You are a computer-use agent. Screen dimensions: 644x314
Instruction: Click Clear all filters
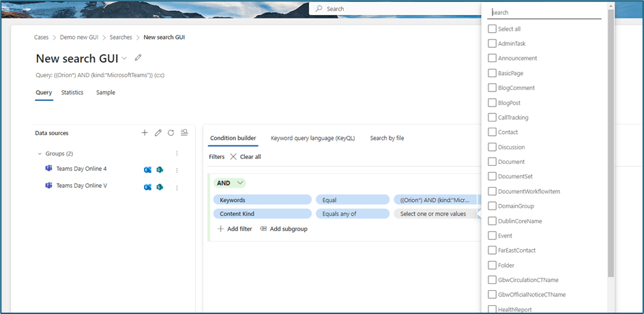tap(245, 157)
